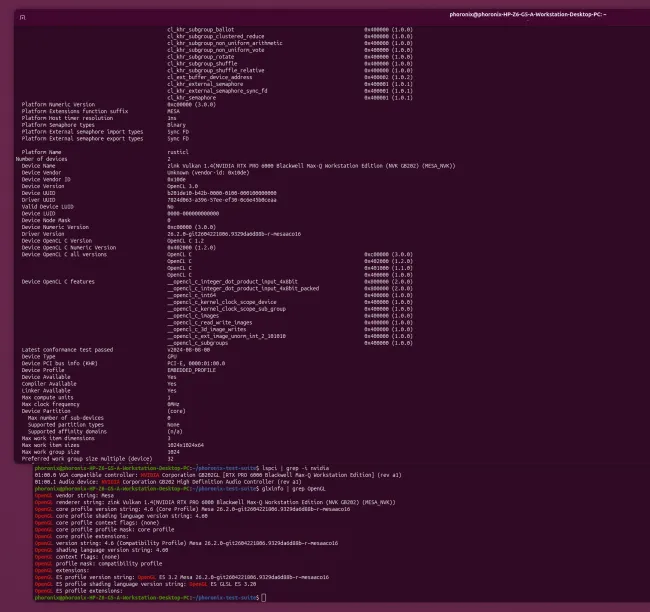Select 'cl_ext_buffer_device_address' text
Image resolution: width=650 pixels, height=612 pixels.
pos(209,77)
